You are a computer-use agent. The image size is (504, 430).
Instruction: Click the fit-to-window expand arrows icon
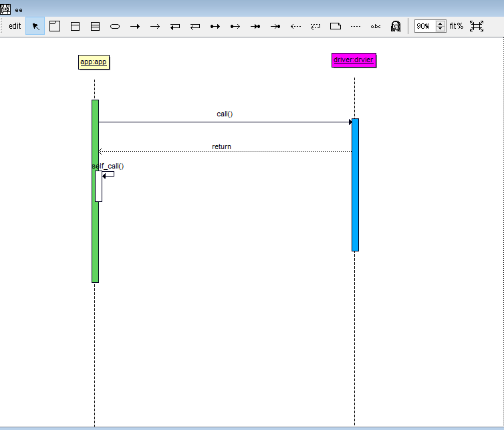pyautogui.click(x=477, y=26)
